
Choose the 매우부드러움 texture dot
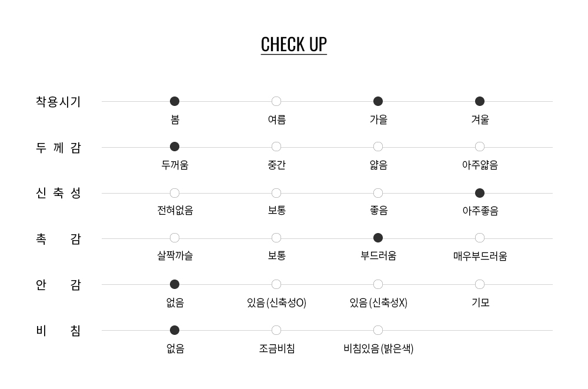pyautogui.click(x=480, y=238)
